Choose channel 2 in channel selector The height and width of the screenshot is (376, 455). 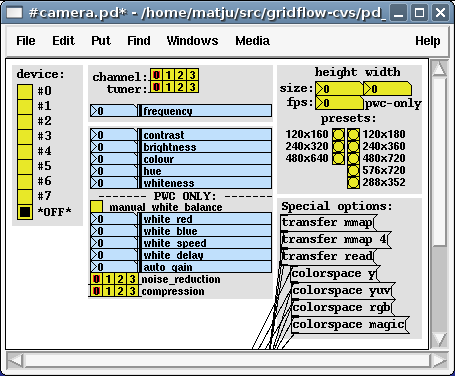[x=180, y=75]
